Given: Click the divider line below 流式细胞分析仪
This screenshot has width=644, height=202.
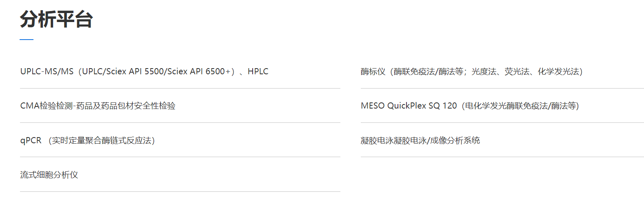Looking at the screenshot, I should [x=180, y=192].
